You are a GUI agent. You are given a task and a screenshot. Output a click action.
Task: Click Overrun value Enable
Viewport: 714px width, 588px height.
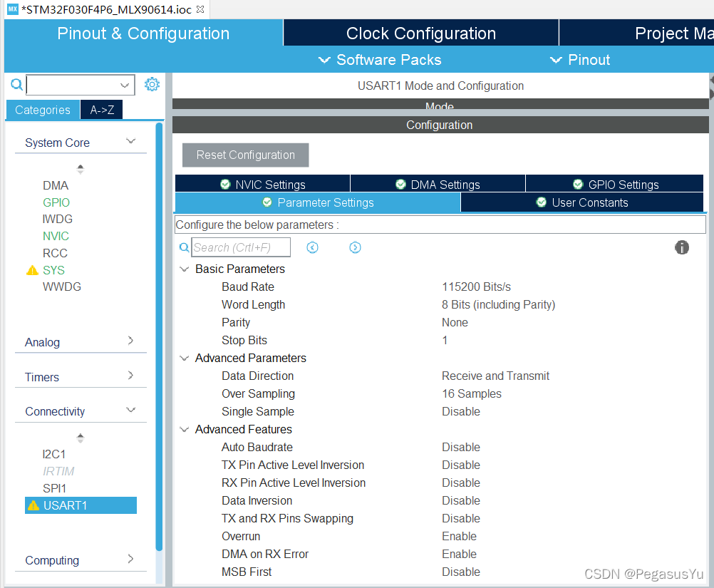pyautogui.click(x=459, y=536)
